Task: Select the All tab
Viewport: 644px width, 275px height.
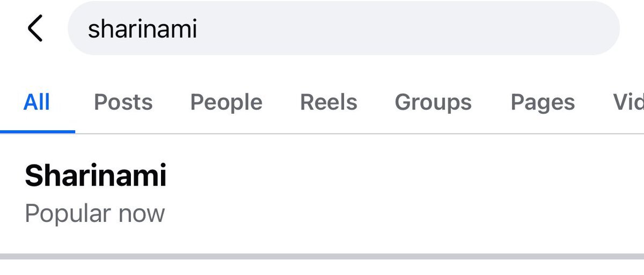Action: [x=37, y=102]
